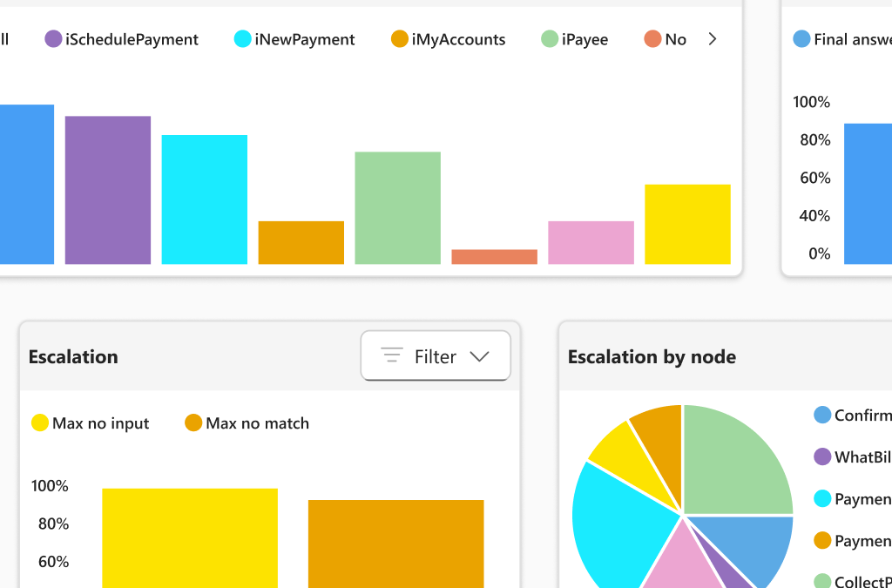Click the orange Max no match bar

click(396, 544)
